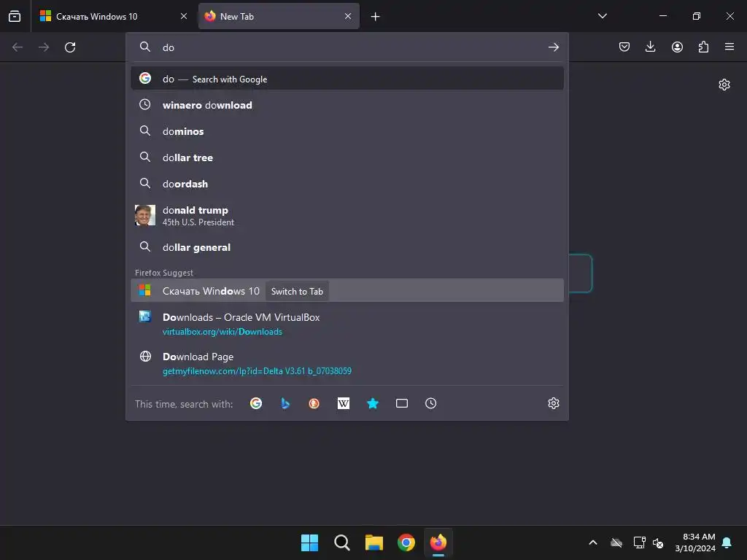Image resolution: width=747 pixels, height=560 pixels.
Task: Choose the 'donald trump' rich suggestion
Action: point(347,215)
